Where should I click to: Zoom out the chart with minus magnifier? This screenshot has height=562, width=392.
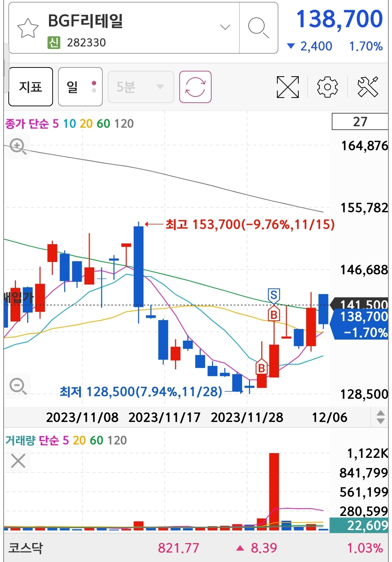pyautogui.click(x=17, y=386)
